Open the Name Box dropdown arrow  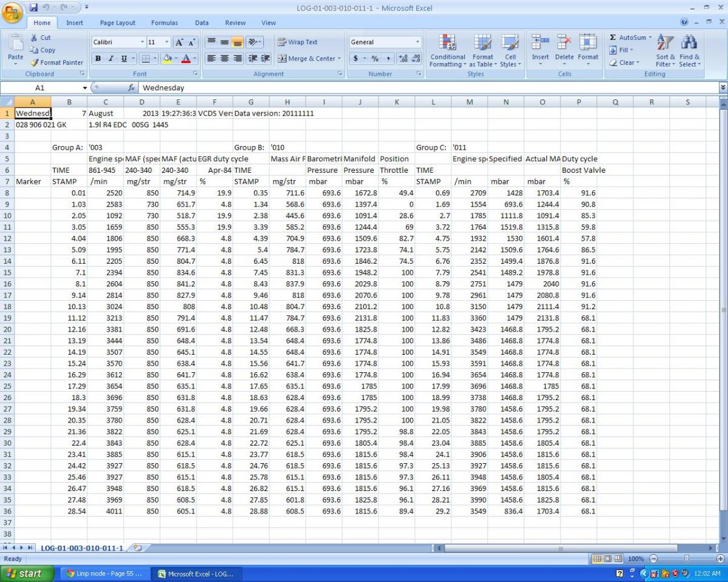tap(85, 88)
